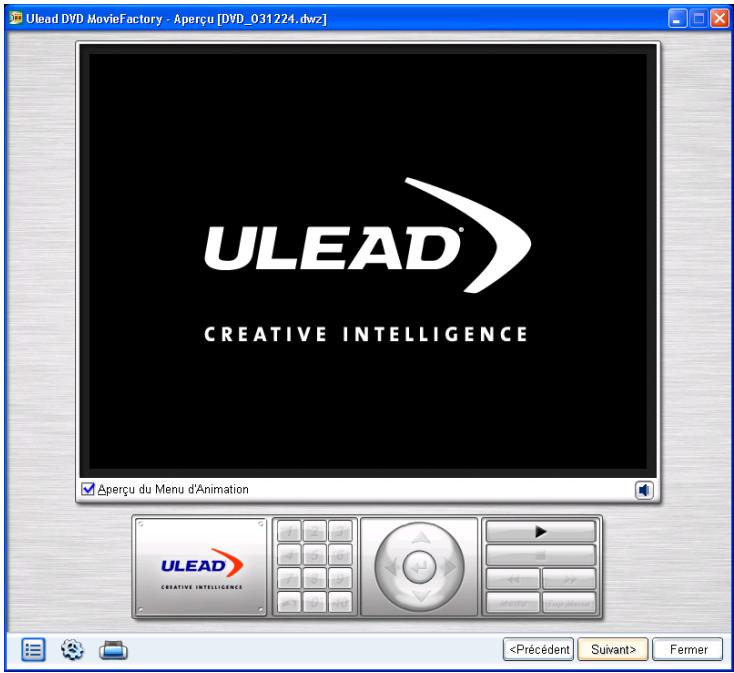734x673 pixels.
Task: Tap keypad number 2 on remote
Action: click(315, 531)
